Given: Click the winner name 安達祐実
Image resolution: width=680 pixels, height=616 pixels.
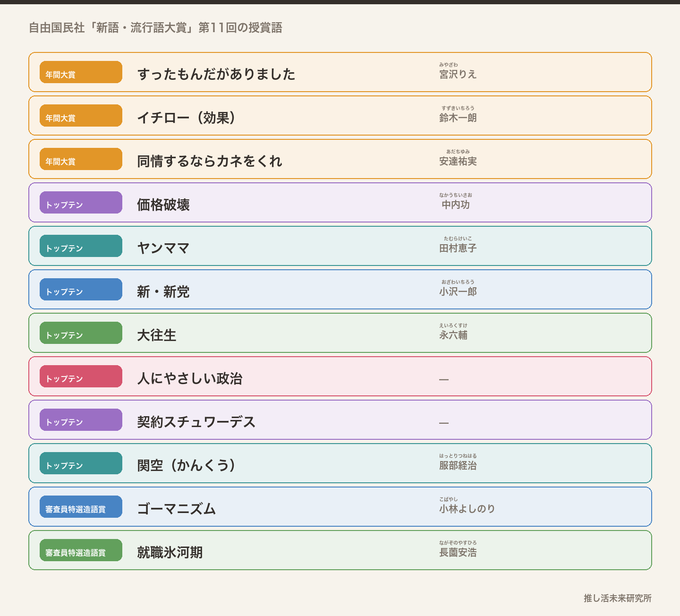Looking at the screenshot, I should 458,161.
